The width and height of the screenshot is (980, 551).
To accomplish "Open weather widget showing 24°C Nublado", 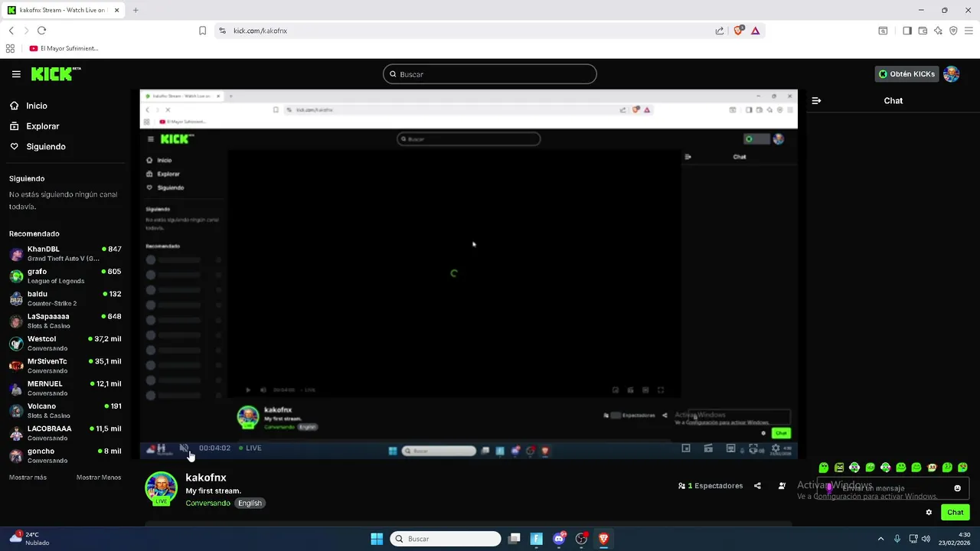I will tap(31, 539).
